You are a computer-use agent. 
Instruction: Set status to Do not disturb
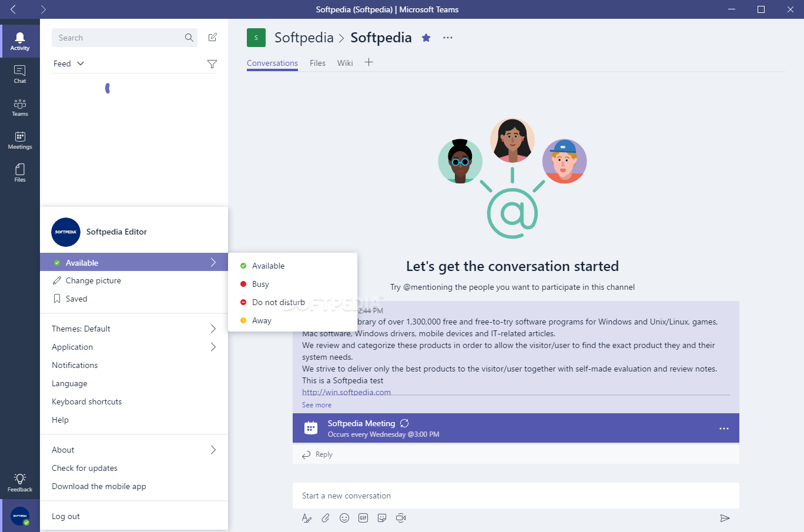click(x=278, y=302)
